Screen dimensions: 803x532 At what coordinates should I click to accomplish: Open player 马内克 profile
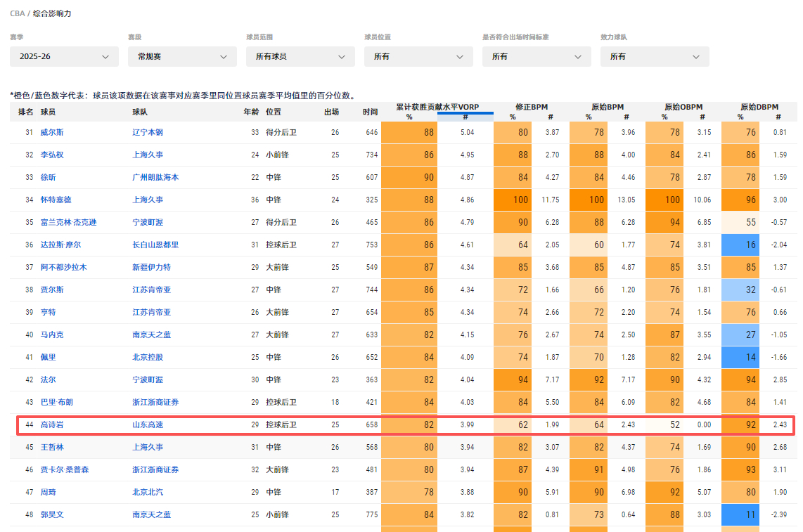[x=52, y=335]
